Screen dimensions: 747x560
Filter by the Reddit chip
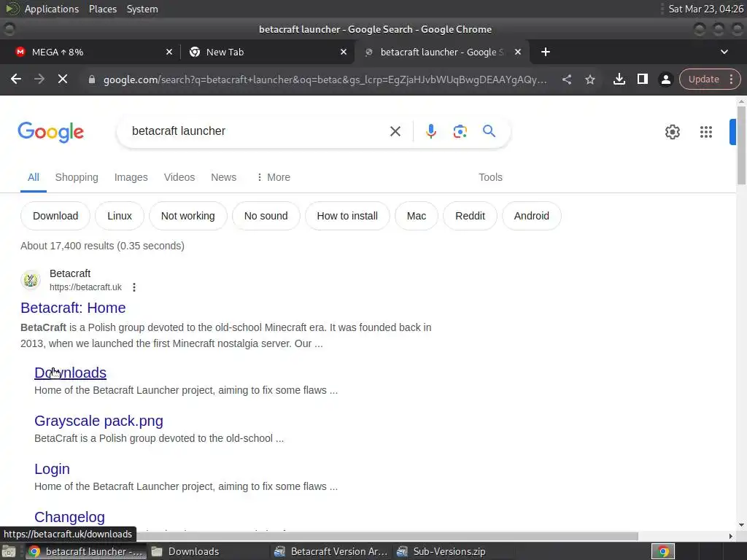(470, 216)
